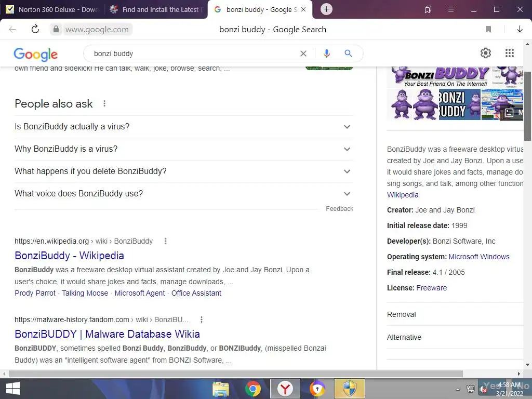Open new tab with plus button
532x399 pixels.
click(x=326, y=9)
